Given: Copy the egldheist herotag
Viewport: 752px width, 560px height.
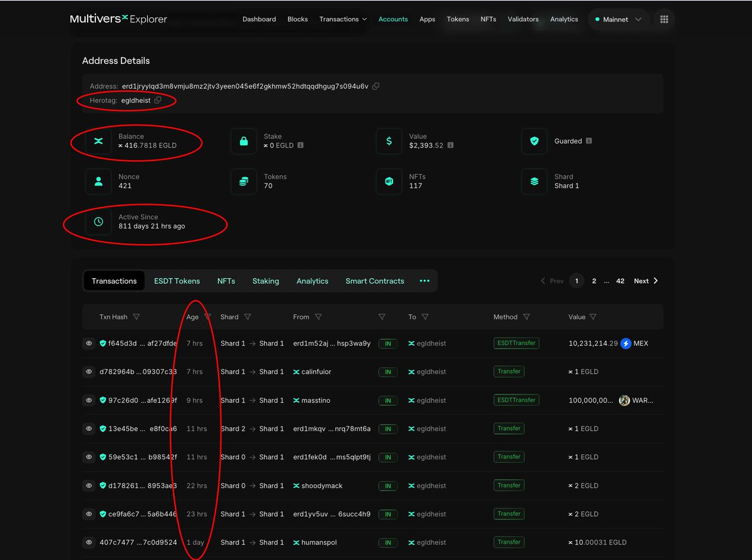Looking at the screenshot, I should (x=158, y=100).
